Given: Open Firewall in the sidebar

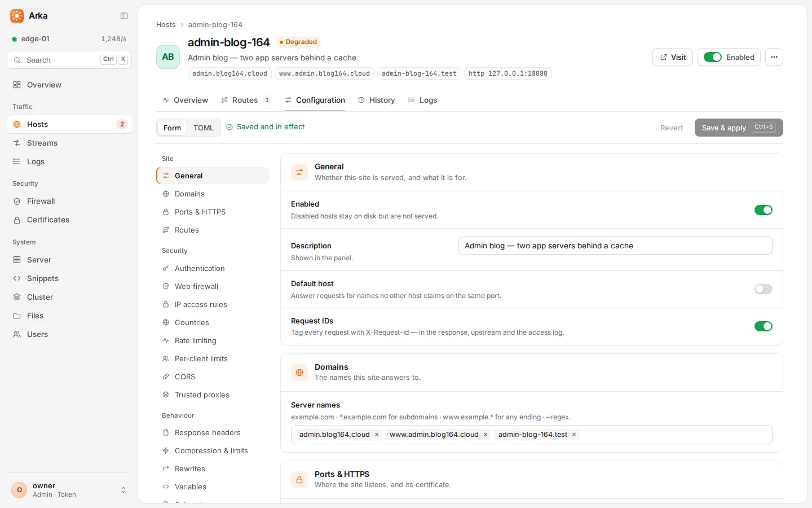Looking at the screenshot, I should [69, 201].
